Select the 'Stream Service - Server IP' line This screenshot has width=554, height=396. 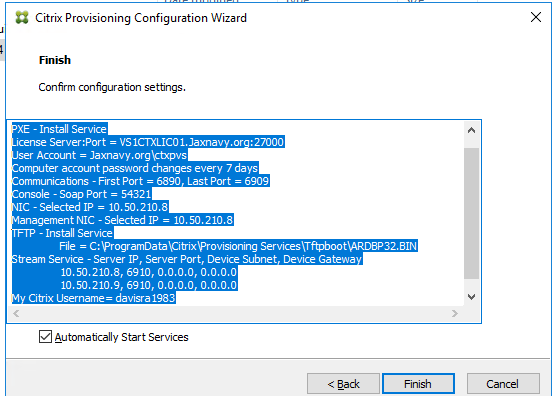187,259
